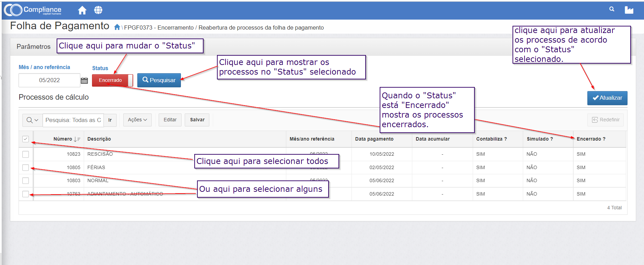
Task: Click the payment date 10/05/2022
Action: pyautogui.click(x=382, y=154)
